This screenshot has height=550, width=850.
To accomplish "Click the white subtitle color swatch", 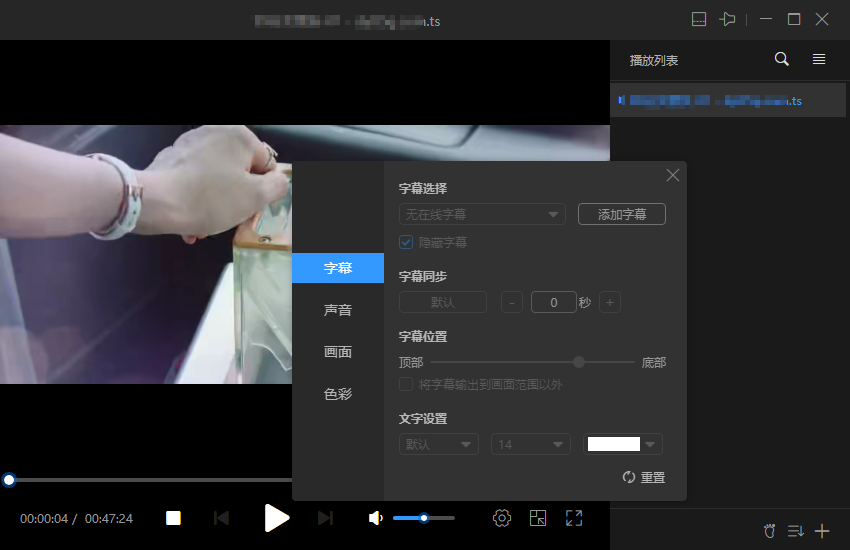I will [614, 444].
